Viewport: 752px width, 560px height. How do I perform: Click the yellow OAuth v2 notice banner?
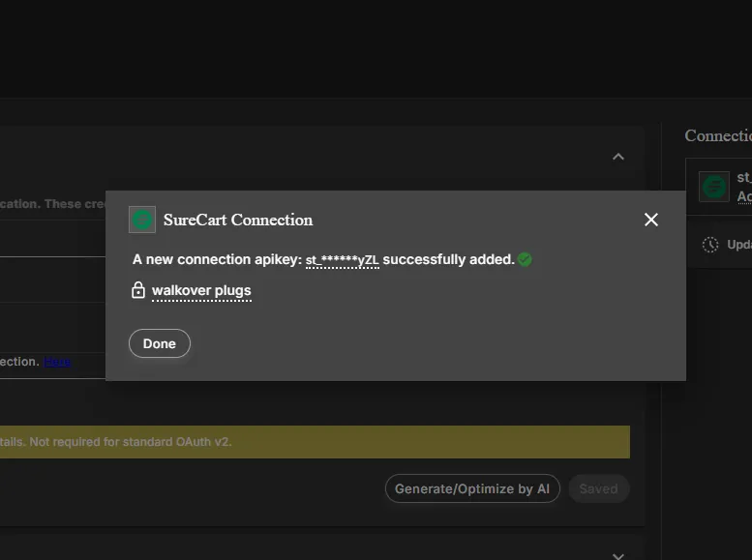[x=315, y=442]
